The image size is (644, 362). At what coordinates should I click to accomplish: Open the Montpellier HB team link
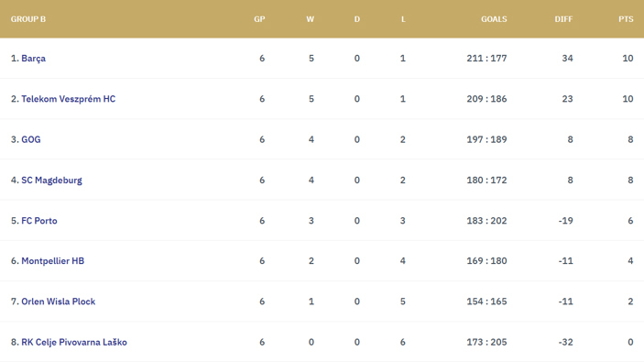52,261
